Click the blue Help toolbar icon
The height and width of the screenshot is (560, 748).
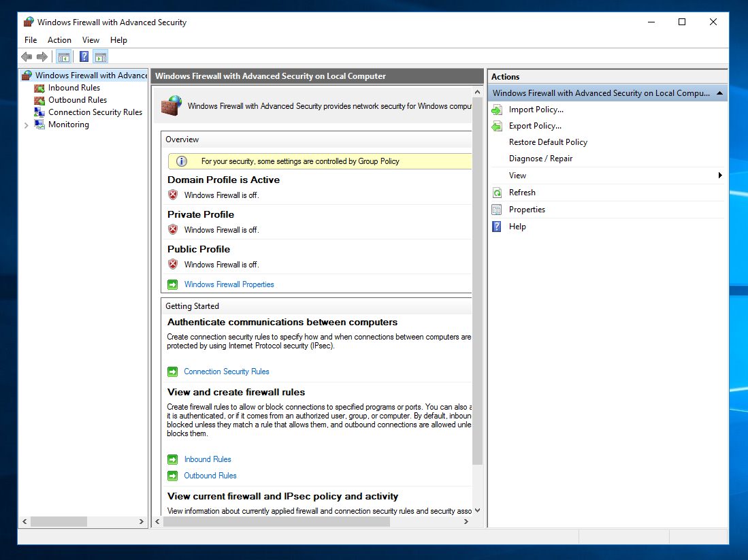coord(84,57)
